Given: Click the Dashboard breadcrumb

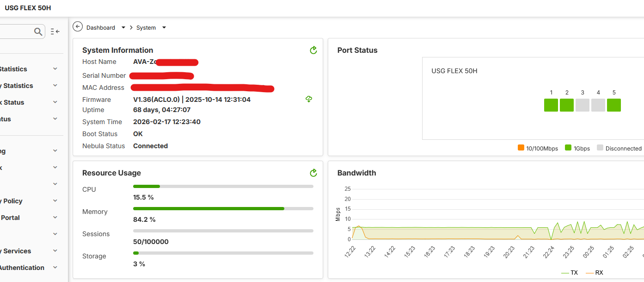Looking at the screenshot, I should coord(101,28).
